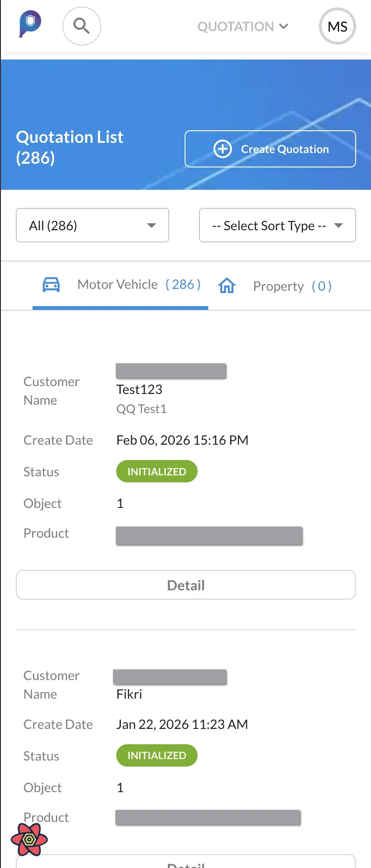Click the INITIALIZED status badge for Fikri

pyautogui.click(x=157, y=756)
